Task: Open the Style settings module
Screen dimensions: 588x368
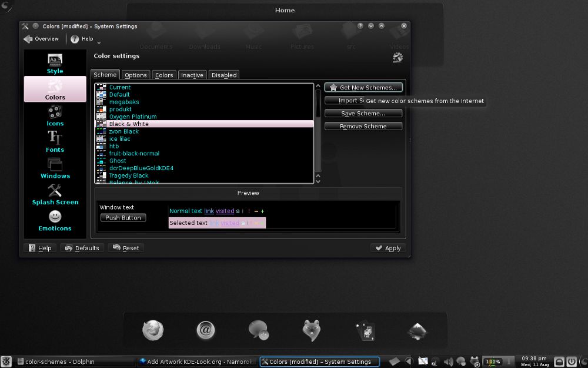Action: point(55,64)
